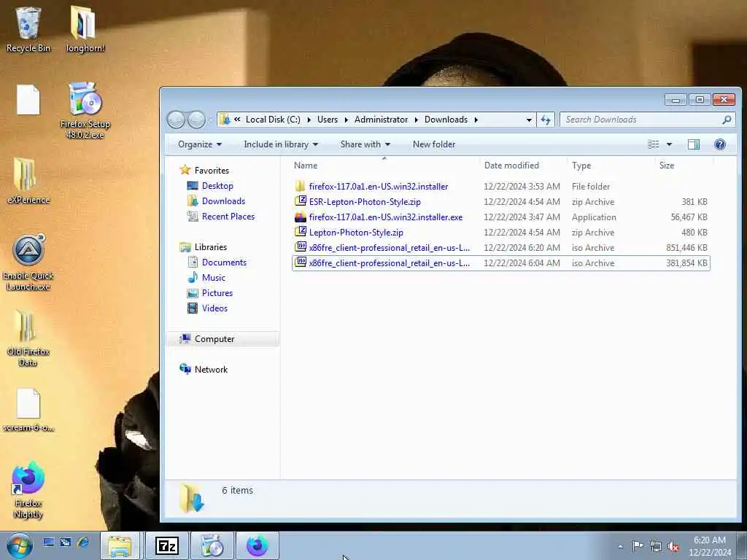
Task: Click the Action Center flag tray icon
Action: coord(638,545)
